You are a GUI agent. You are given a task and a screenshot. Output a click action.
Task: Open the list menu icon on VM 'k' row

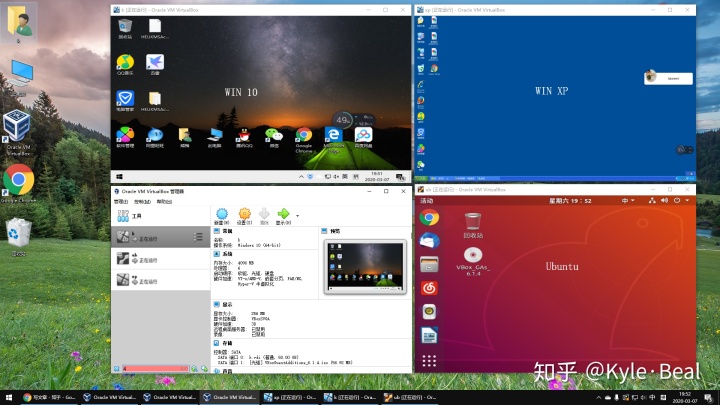click(x=198, y=237)
